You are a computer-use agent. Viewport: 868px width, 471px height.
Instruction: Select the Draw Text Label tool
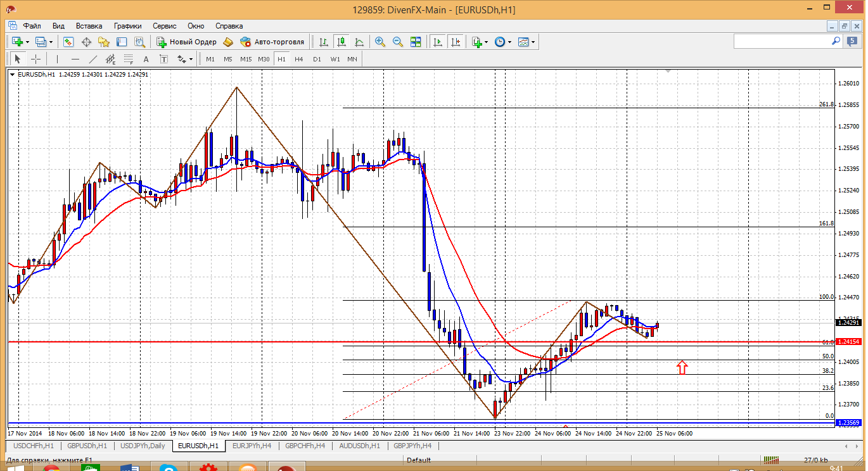tap(163, 59)
